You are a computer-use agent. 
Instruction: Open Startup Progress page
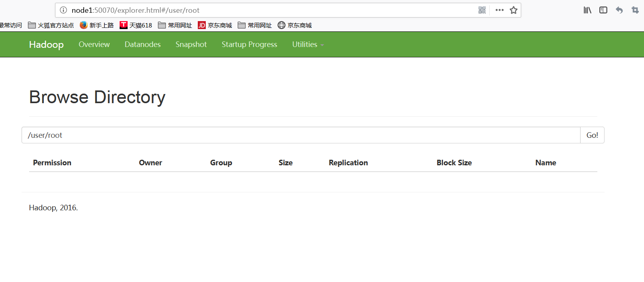pos(249,44)
